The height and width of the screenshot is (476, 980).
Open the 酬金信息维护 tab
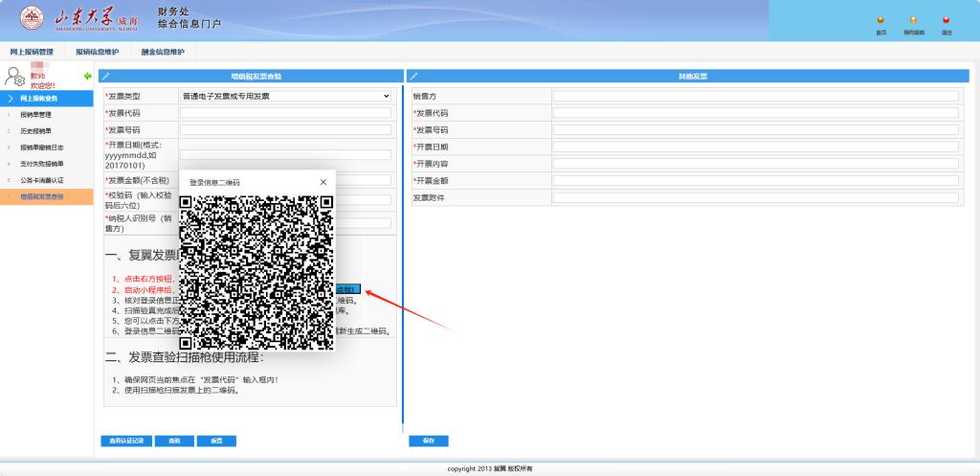pyautogui.click(x=163, y=52)
